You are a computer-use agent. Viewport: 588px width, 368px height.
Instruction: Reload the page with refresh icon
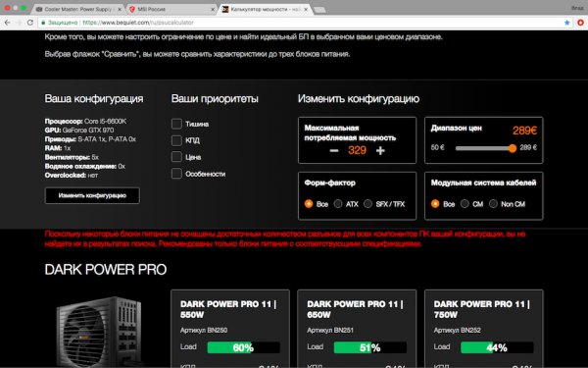(30, 23)
